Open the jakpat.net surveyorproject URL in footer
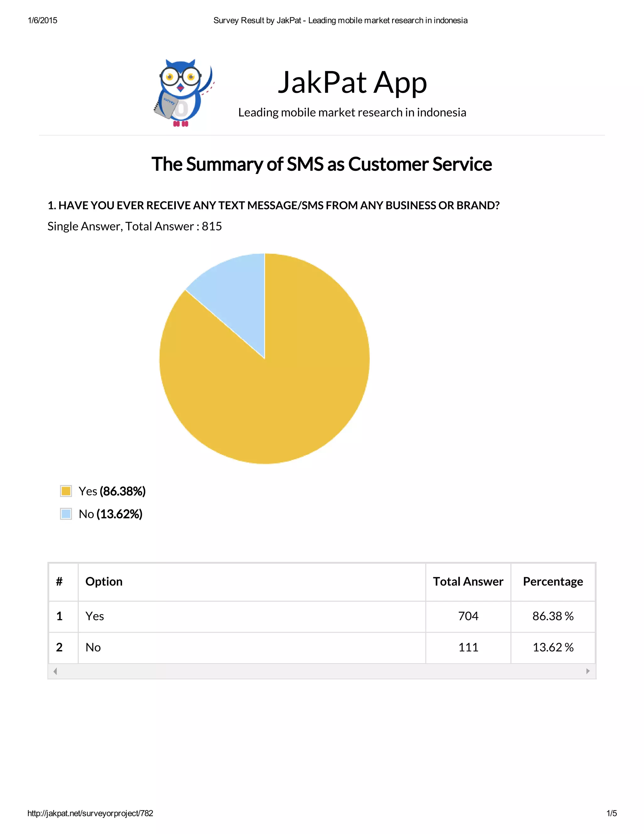Image resolution: width=644 pixels, height=834 pixels. click(x=90, y=813)
